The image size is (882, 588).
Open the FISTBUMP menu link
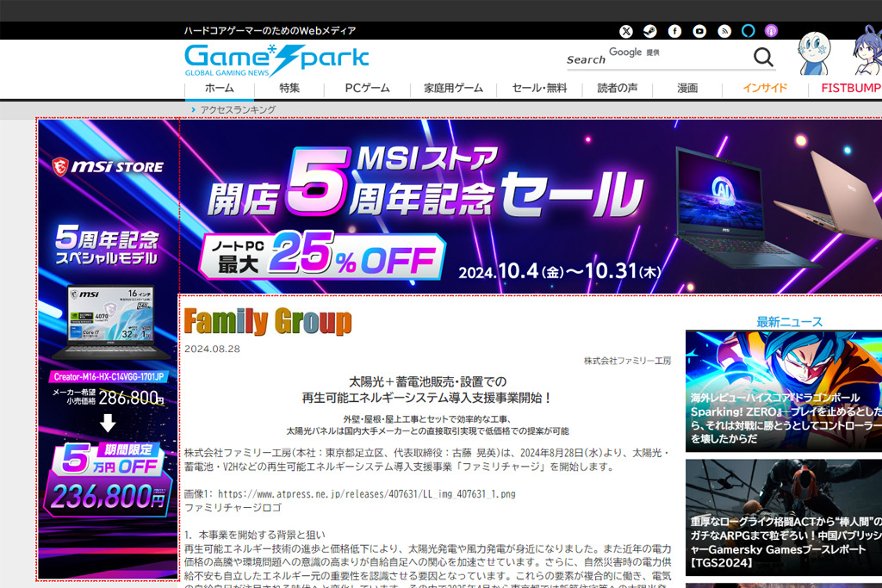point(850,89)
